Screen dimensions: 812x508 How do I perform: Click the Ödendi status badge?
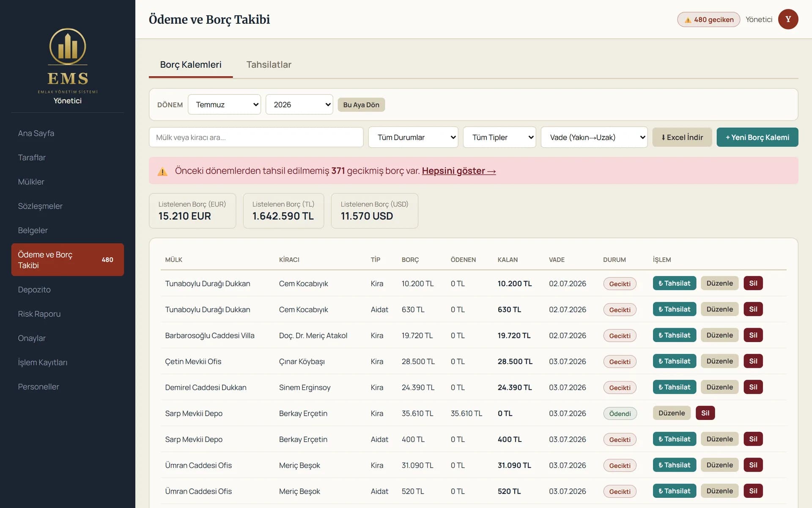[620, 414]
